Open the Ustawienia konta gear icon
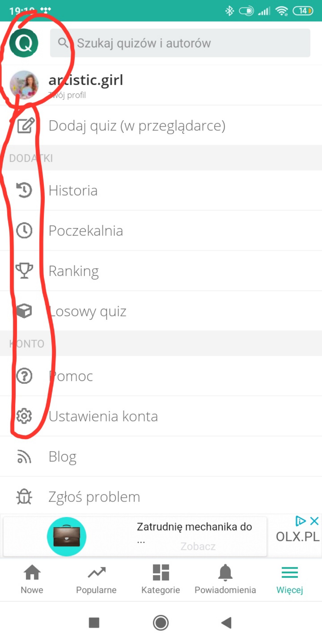The image size is (322, 644). [24, 416]
